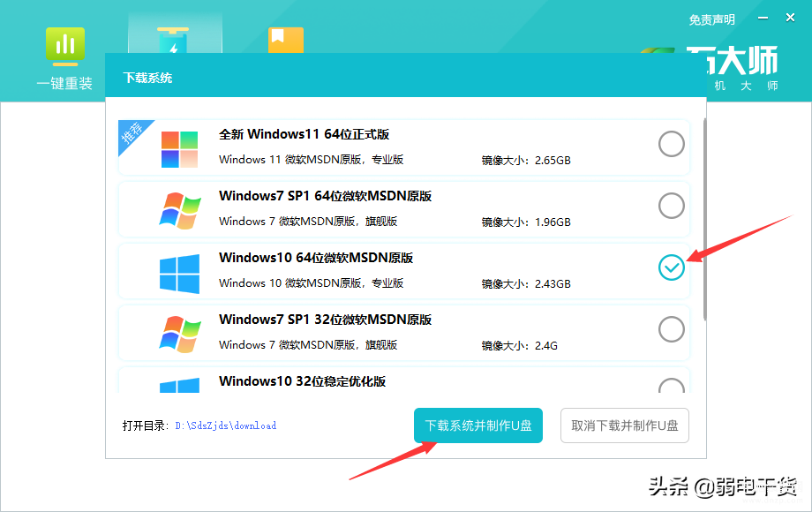This screenshot has width=812, height=512.
Task: Minimize the application window
Action: [x=763, y=19]
